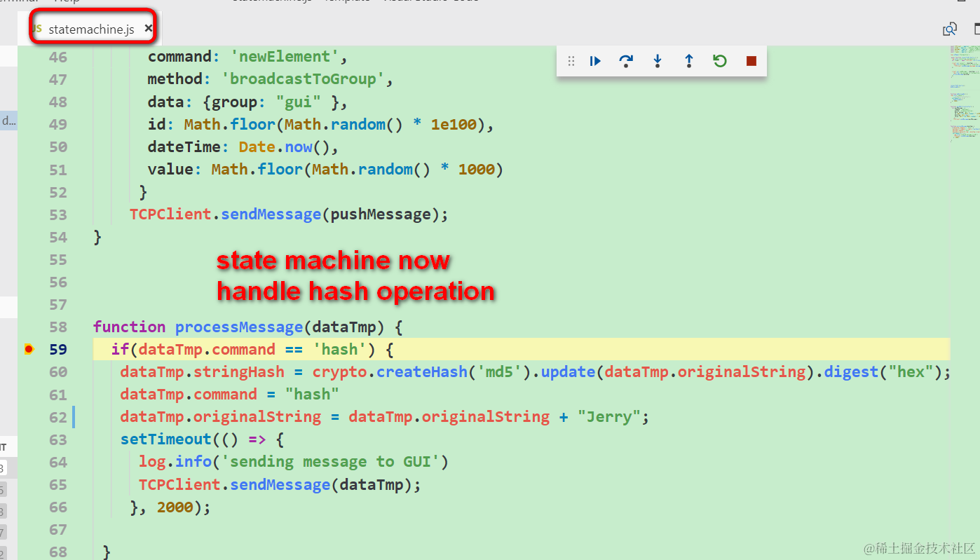Click the code minimap at the right edge
Viewport: 980px width, 560px height.
965,94
